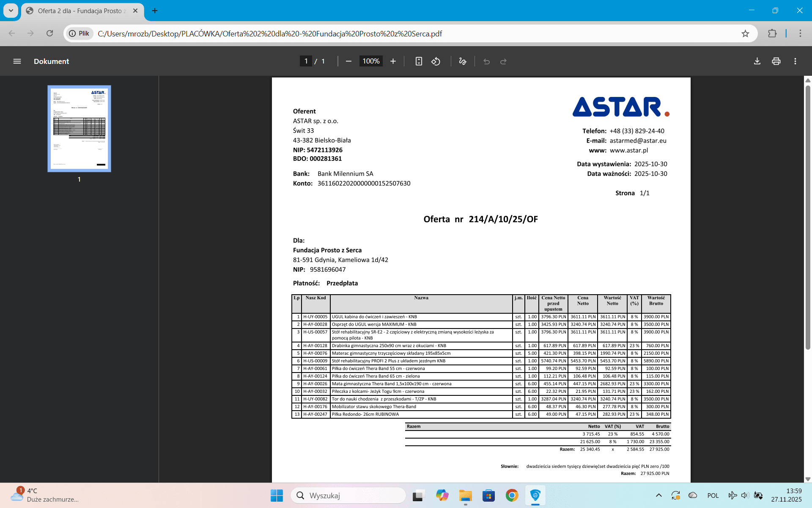Launch Copilot from the taskbar
The height and width of the screenshot is (508, 812).
pyautogui.click(x=442, y=495)
